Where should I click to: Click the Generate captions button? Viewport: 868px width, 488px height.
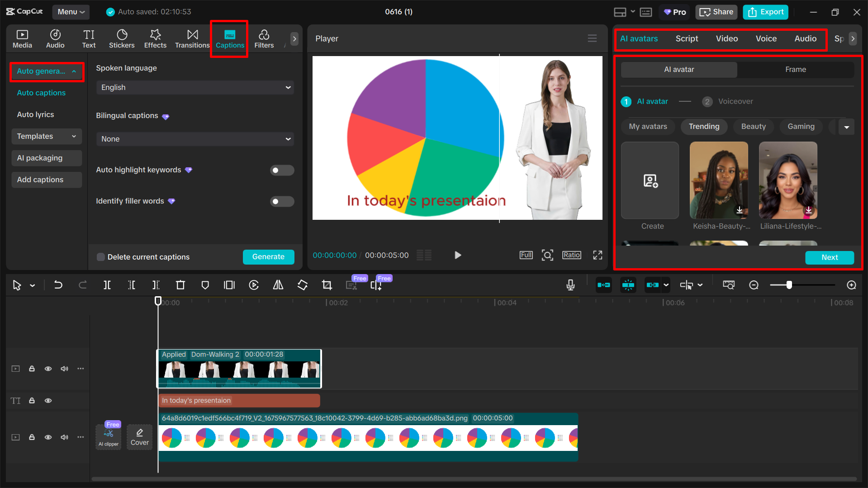click(x=268, y=257)
